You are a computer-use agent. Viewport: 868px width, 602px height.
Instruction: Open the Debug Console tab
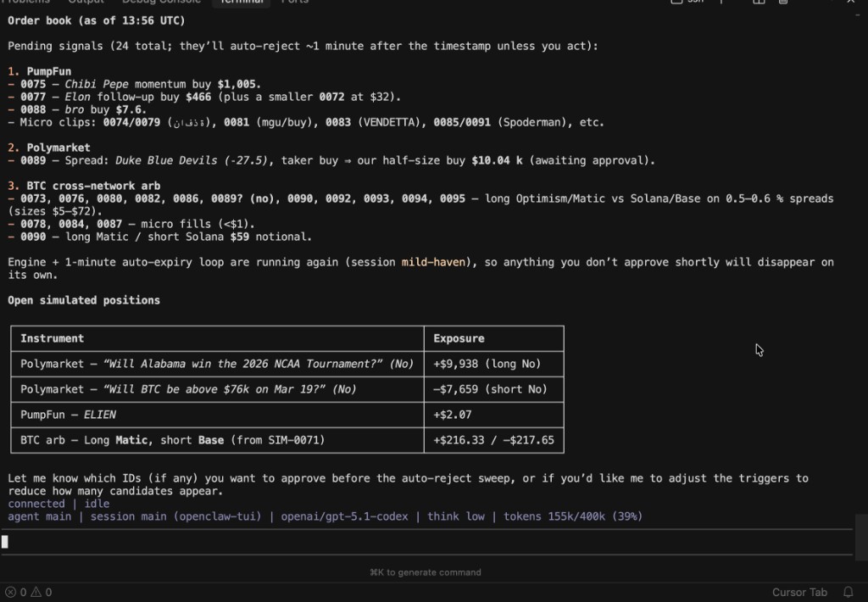[161, 2]
